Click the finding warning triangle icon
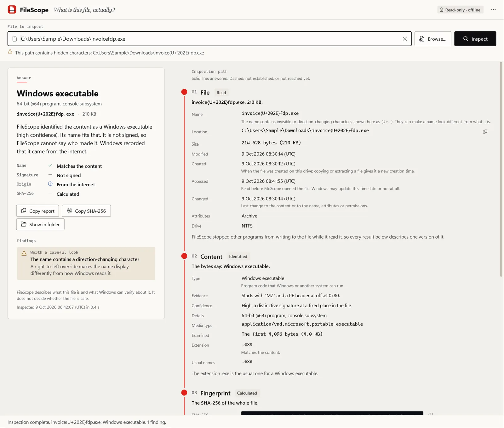The width and height of the screenshot is (504, 428). 24,253
